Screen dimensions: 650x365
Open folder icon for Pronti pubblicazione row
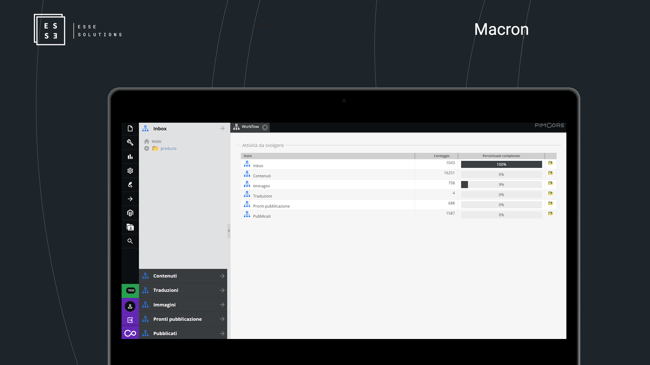pos(550,204)
